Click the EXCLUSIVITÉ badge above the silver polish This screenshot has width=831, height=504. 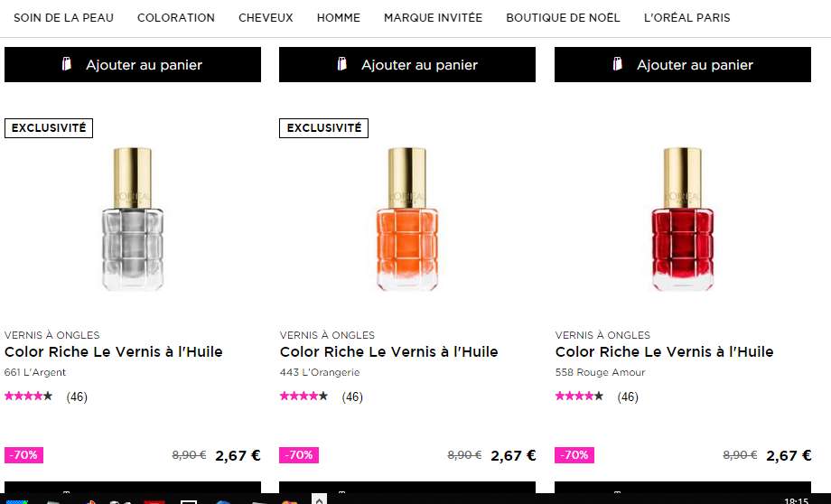[x=49, y=127]
